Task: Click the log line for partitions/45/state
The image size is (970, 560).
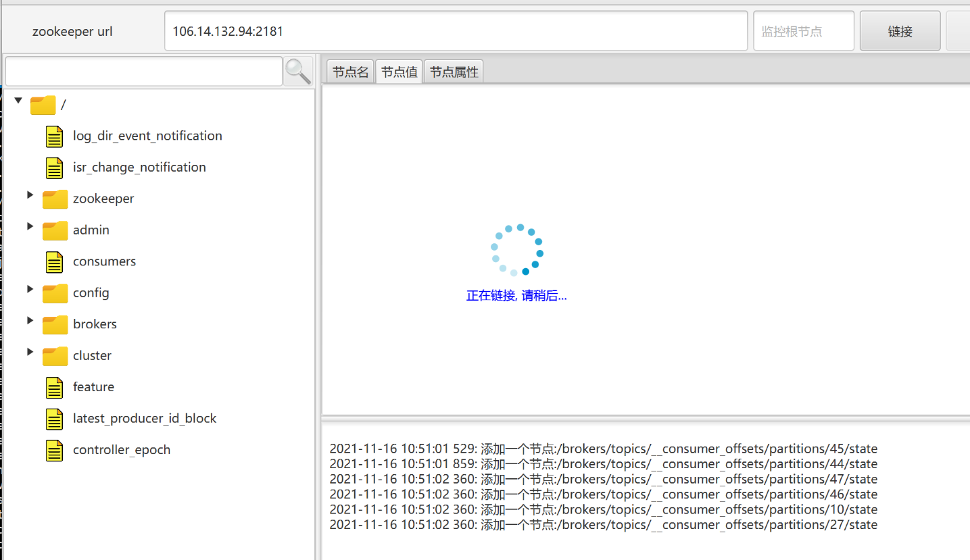Action: 604,449
